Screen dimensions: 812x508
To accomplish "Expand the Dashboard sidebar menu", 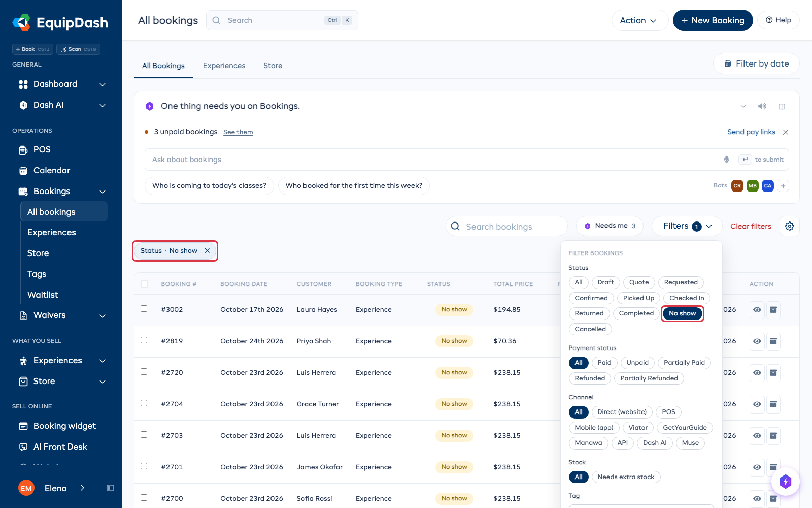I will (102, 84).
